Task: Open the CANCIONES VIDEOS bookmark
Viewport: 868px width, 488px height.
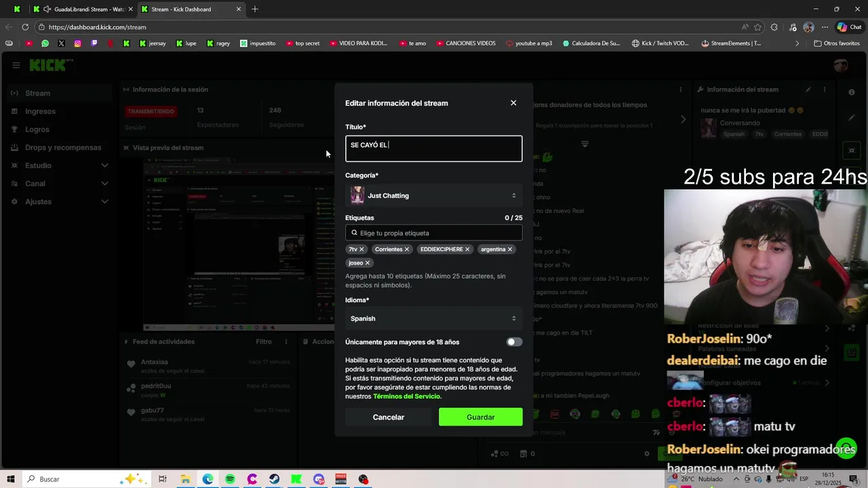Action: tap(465, 43)
